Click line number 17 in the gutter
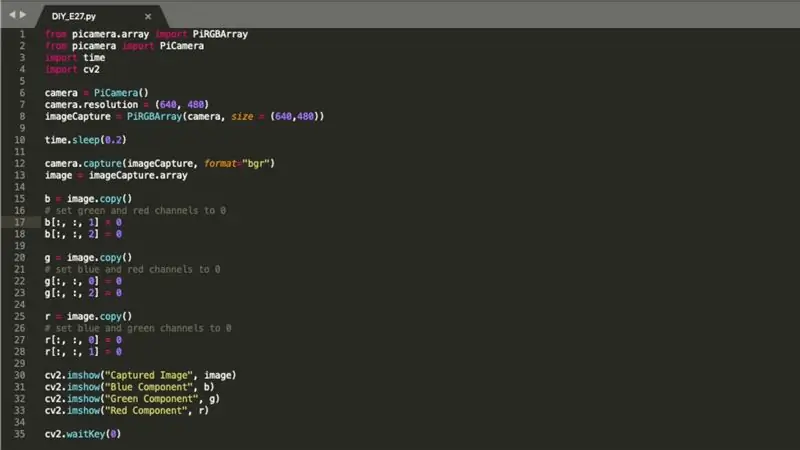800x450 pixels. (x=19, y=222)
